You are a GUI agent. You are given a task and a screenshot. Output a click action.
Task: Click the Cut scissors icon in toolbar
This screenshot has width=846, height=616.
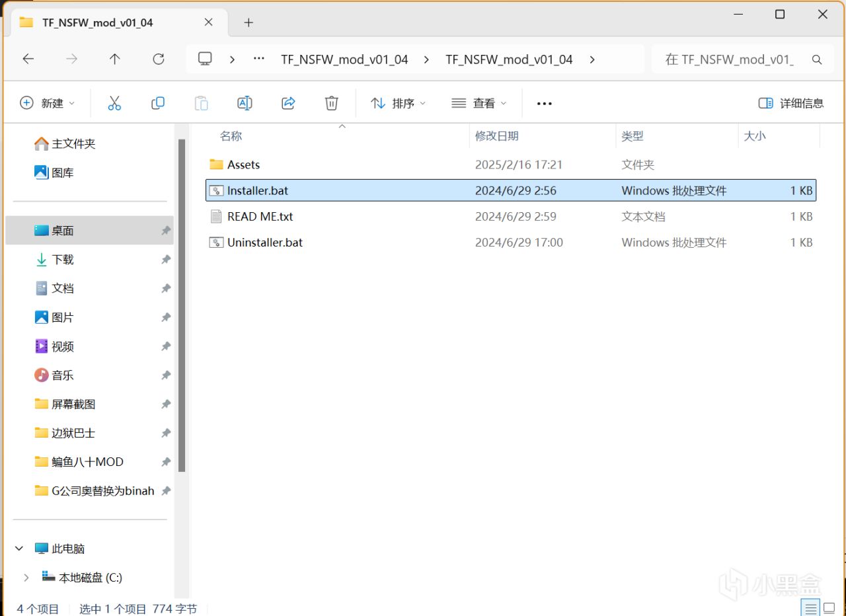pos(114,103)
